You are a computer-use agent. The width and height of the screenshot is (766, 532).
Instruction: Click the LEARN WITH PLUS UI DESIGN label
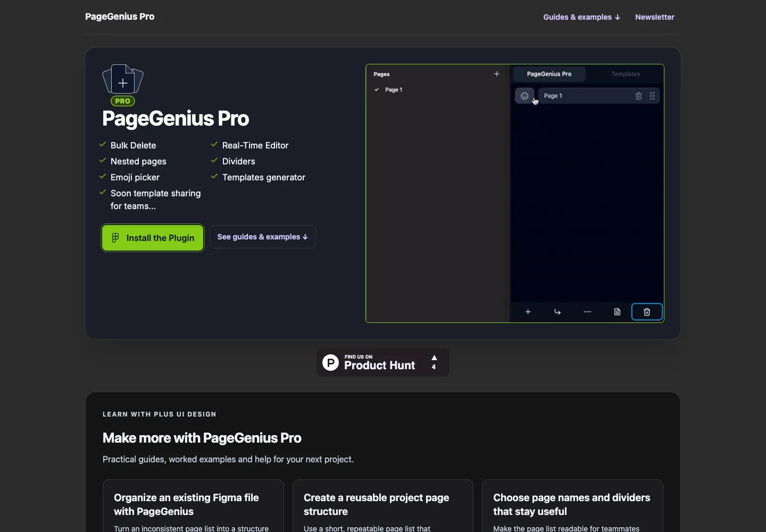pyautogui.click(x=160, y=414)
